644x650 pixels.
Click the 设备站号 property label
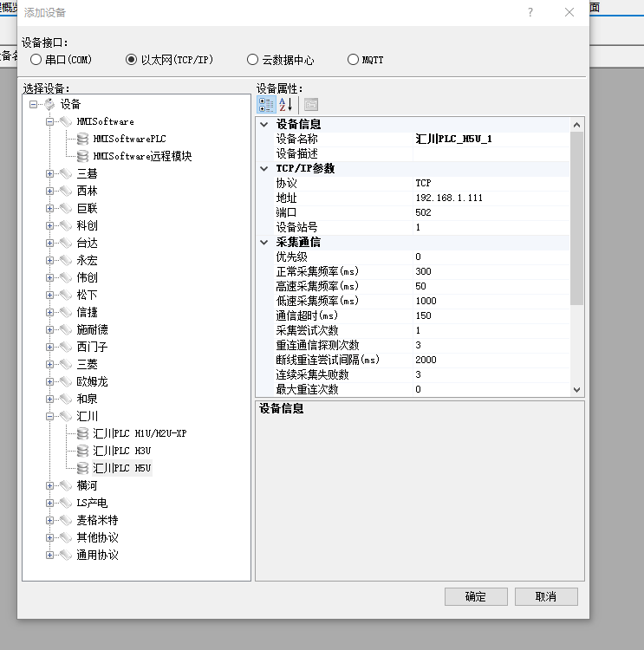point(297,227)
